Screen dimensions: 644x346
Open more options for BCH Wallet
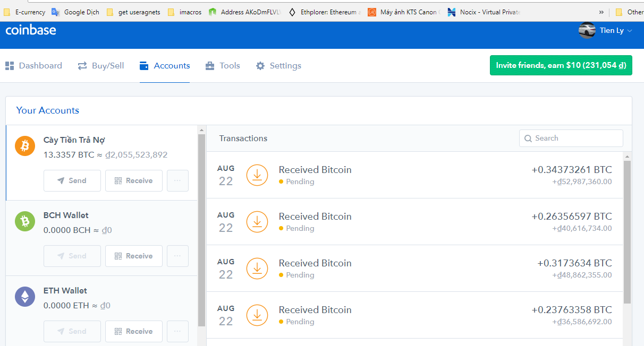click(x=177, y=256)
